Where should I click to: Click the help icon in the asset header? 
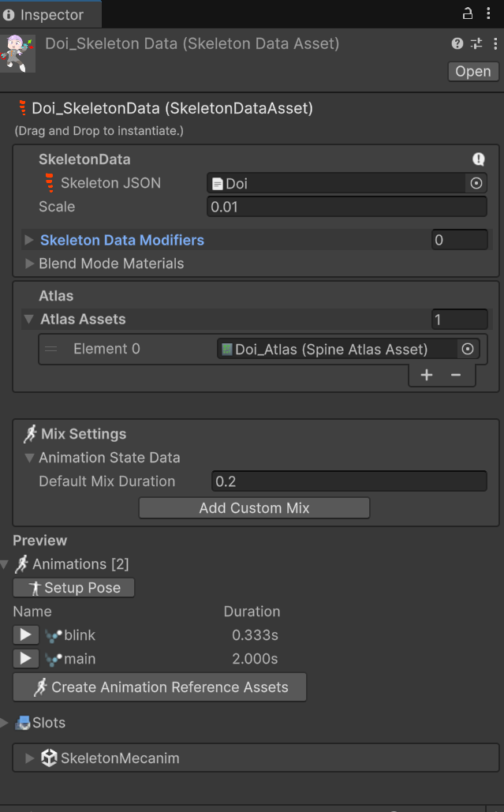pos(457,43)
